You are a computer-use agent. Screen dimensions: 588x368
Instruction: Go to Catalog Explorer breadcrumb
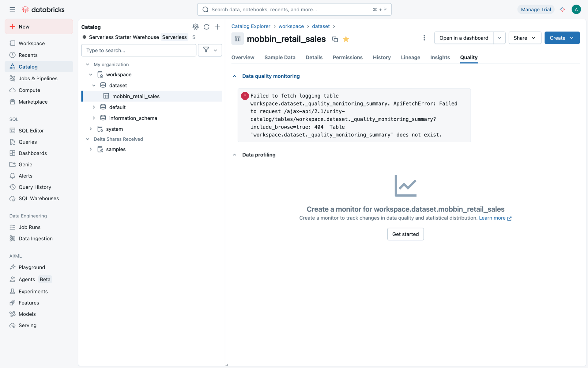pos(251,26)
